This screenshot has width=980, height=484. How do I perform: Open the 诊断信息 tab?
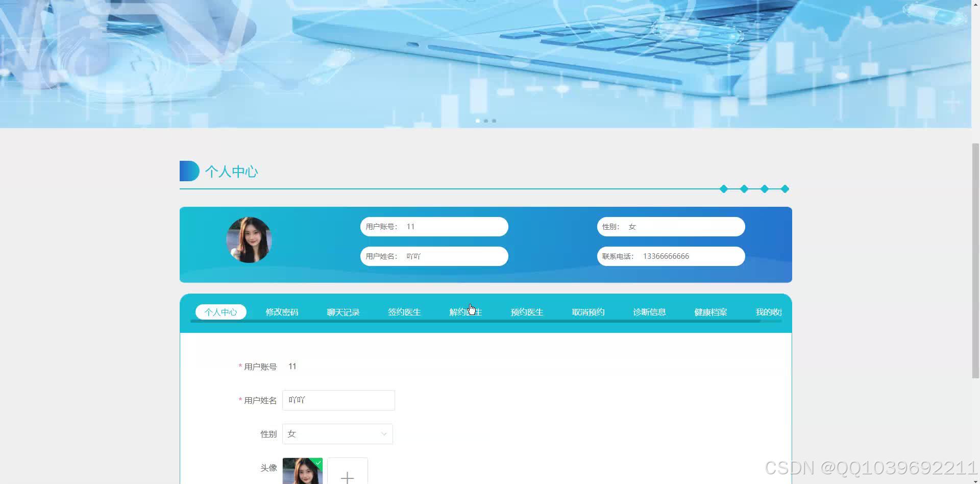(x=649, y=312)
